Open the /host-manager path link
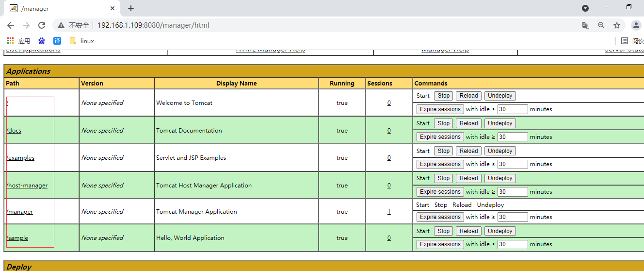The image size is (644, 271). (27, 186)
